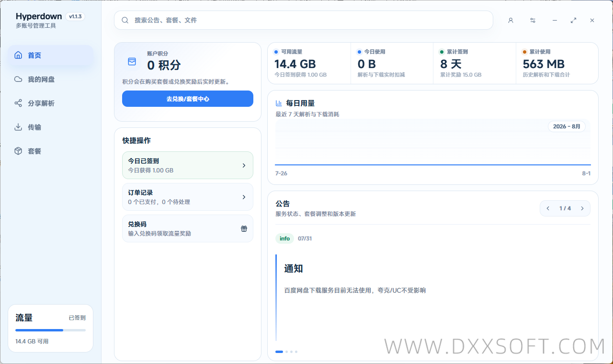Click the 07/31 announcement date

[305, 239]
